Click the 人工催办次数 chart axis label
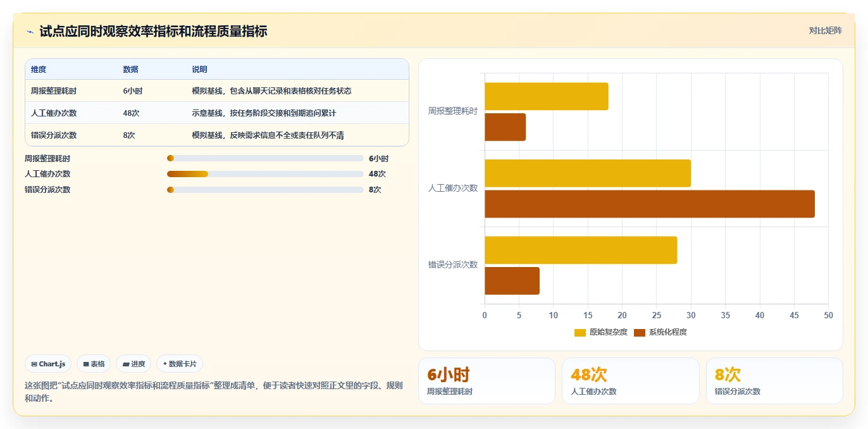Image resolution: width=868 pixels, height=429 pixels. [453, 189]
